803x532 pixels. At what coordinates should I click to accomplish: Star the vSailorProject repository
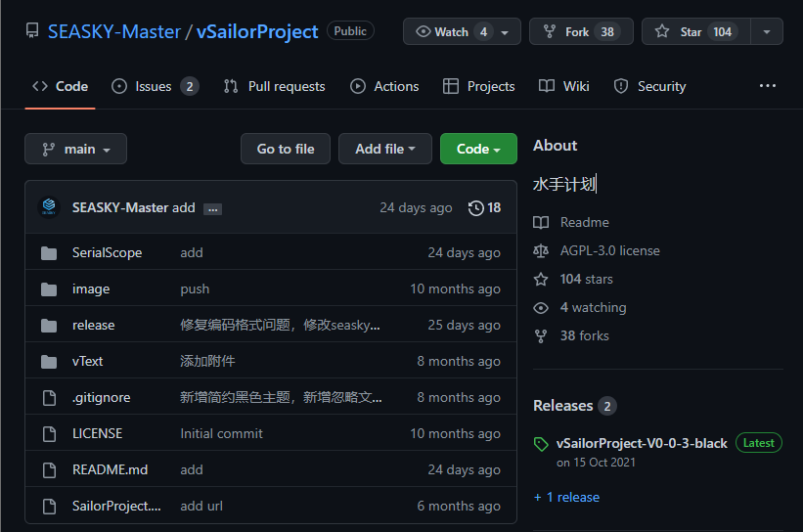(x=696, y=31)
